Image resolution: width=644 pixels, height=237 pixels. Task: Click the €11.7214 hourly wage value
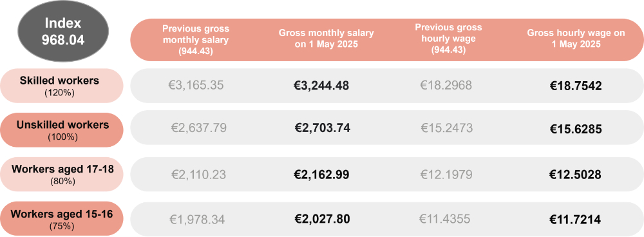[x=575, y=220]
